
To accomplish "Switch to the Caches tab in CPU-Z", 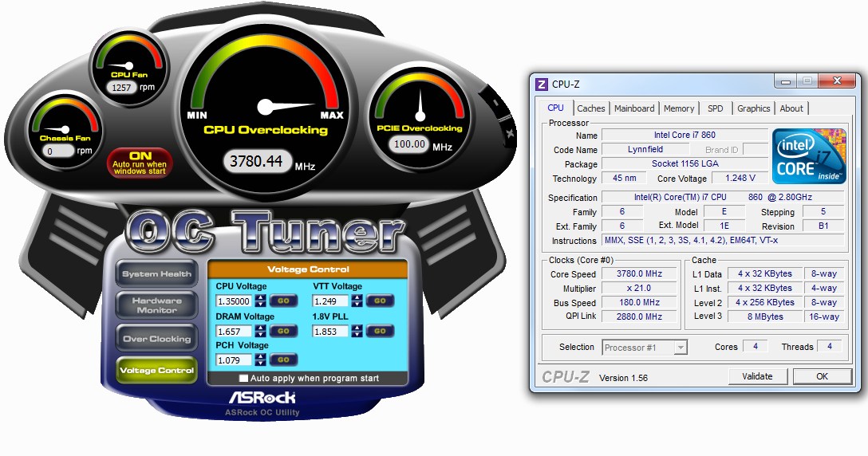I will pyautogui.click(x=591, y=108).
